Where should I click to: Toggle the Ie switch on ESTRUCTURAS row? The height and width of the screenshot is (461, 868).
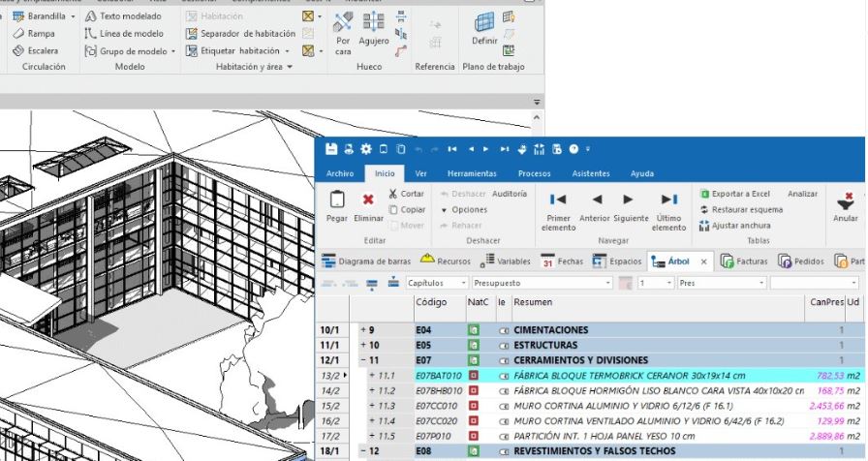click(503, 345)
